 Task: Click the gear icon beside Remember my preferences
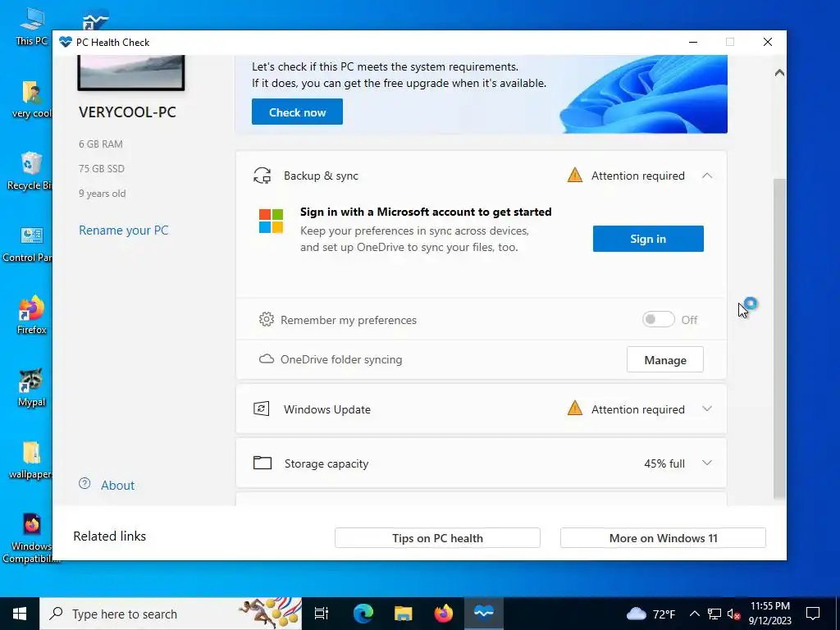pyautogui.click(x=267, y=319)
